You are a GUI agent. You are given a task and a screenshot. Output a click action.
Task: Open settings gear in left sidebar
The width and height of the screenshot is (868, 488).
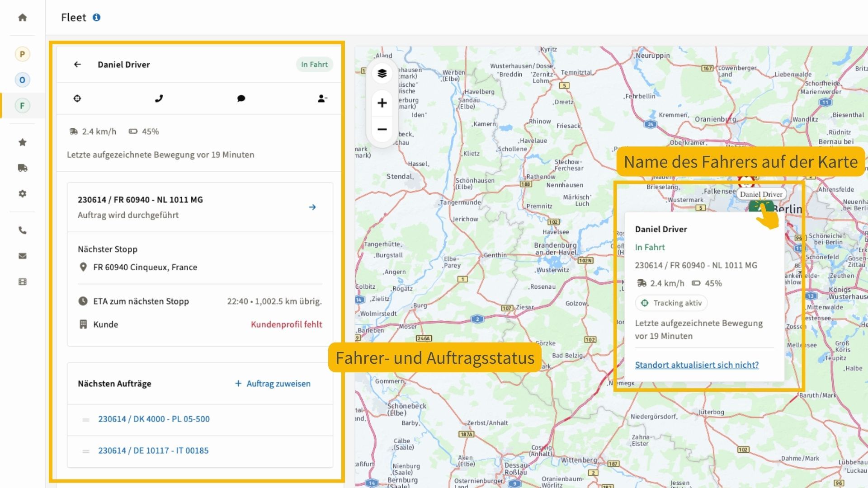point(22,194)
